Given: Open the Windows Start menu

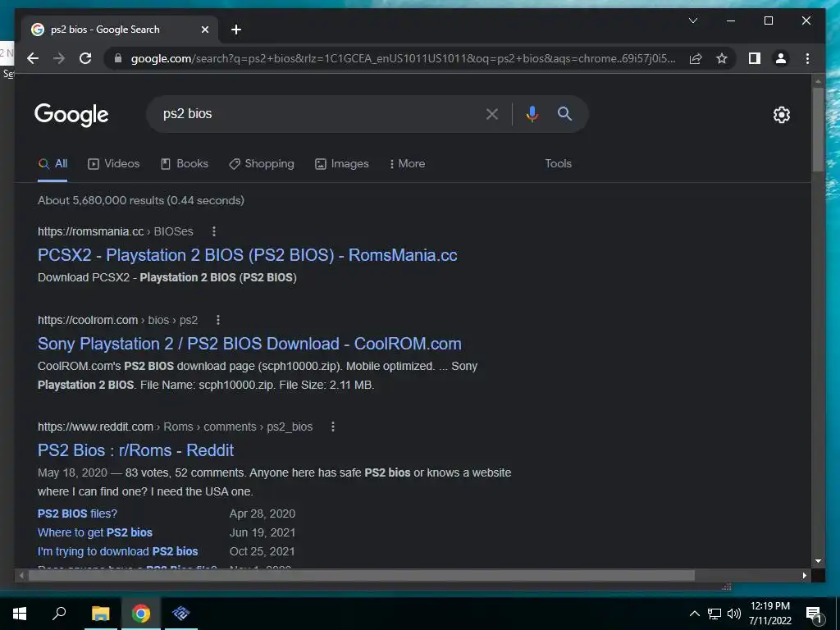Looking at the screenshot, I should (20, 614).
